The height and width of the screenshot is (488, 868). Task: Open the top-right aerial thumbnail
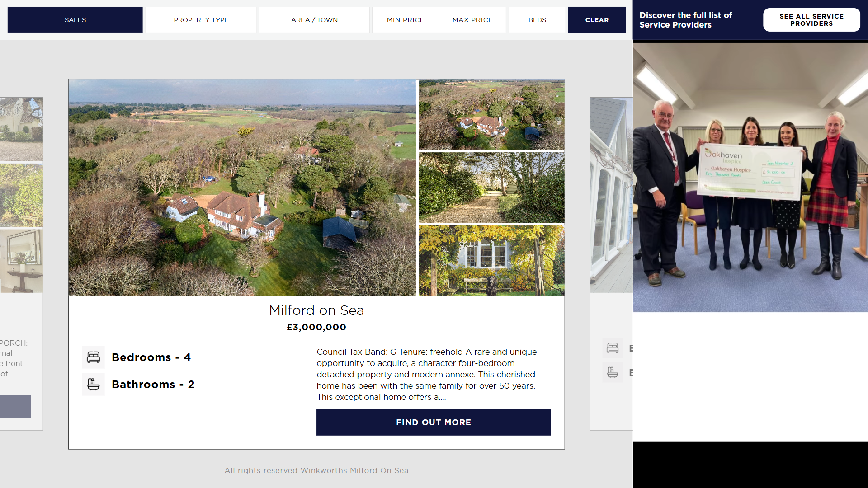491,115
